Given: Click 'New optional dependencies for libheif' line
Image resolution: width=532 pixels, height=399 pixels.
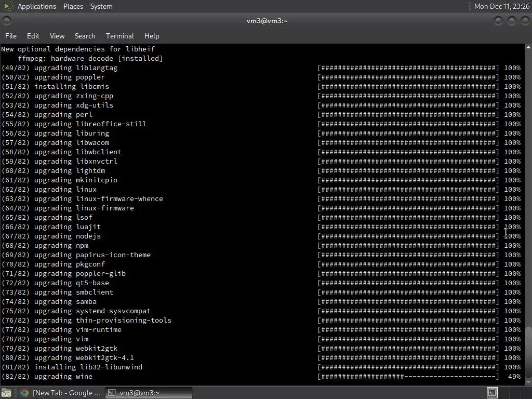Looking at the screenshot, I should point(78,49).
